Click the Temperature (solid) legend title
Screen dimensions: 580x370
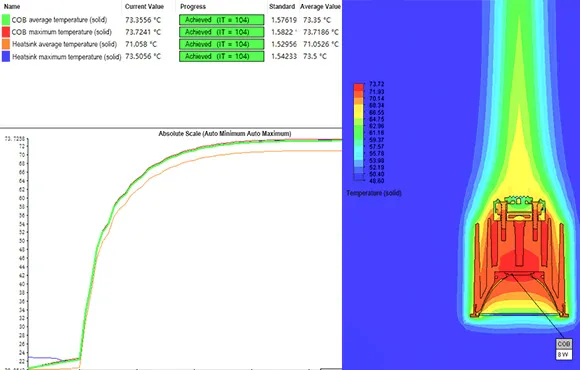point(374,193)
